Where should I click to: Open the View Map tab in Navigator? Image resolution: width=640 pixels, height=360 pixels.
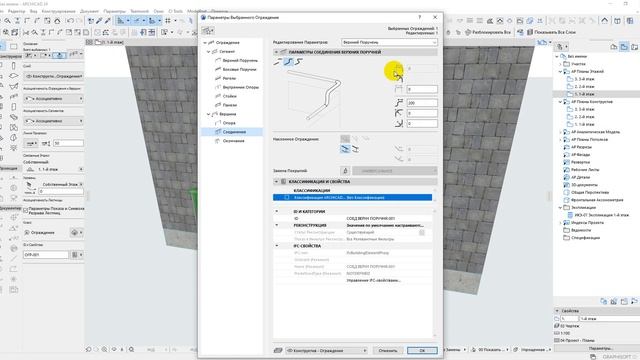coord(624,47)
